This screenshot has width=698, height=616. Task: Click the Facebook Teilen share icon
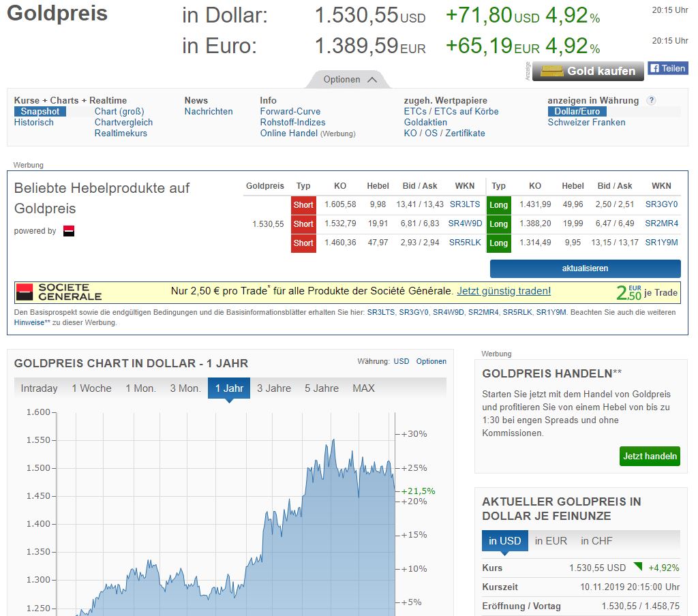tap(667, 68)
